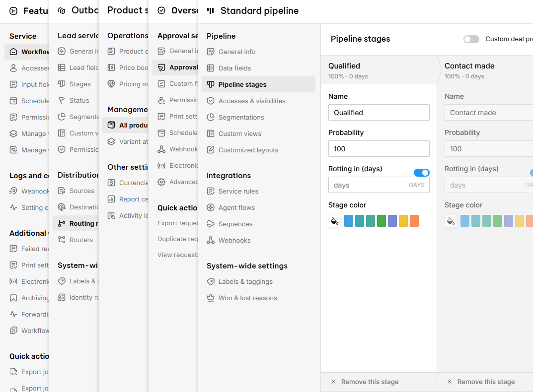Select Custom views under Pipeline

(234, 133)
